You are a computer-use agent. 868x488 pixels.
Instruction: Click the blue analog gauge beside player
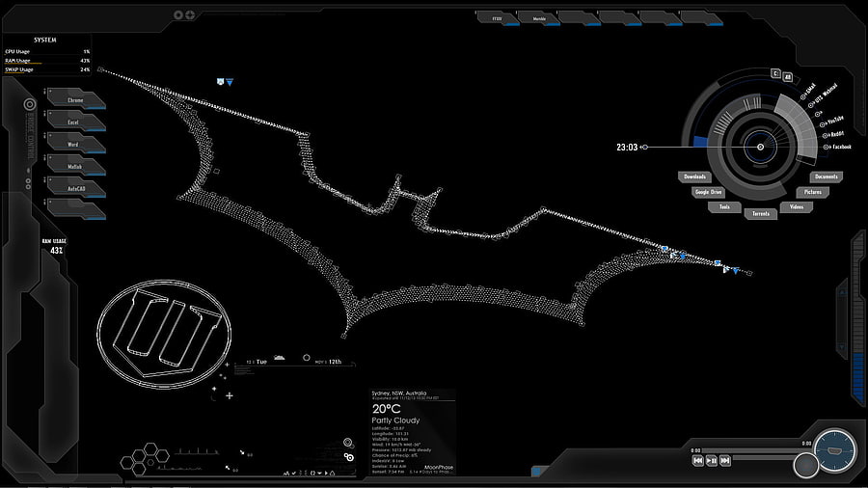[x=835, y=450]
